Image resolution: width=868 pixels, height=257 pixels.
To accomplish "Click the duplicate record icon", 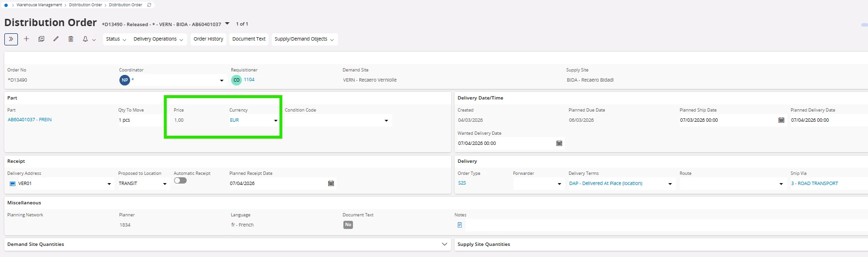I will point(41,39).
